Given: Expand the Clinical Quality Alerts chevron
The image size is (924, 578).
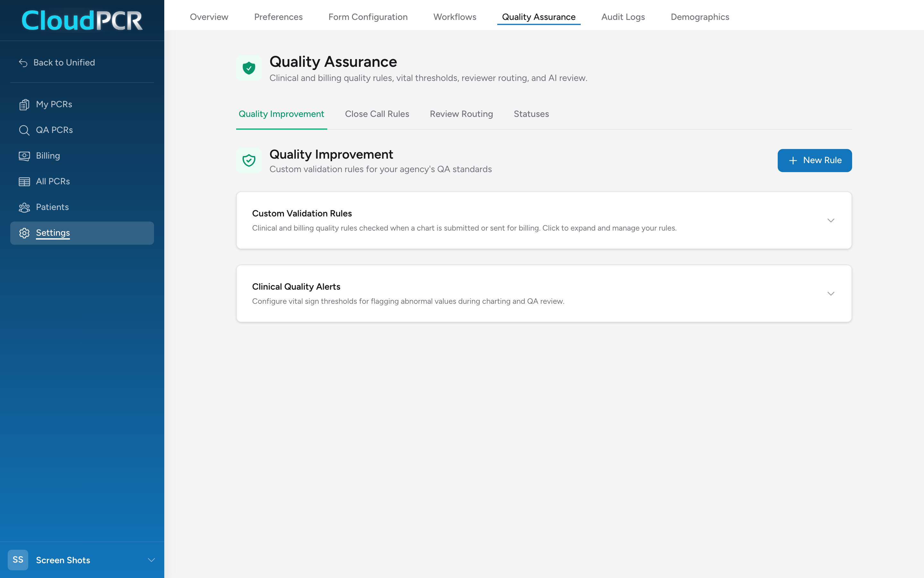Looking at the screenshot, I should [x=830, y=293].
